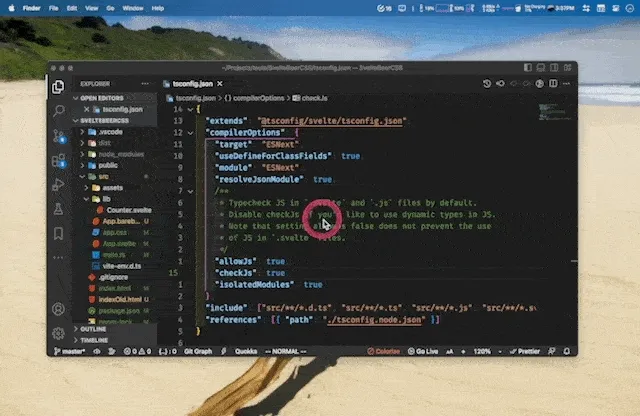This screenshot has width=640, height=416.
Task: Click the 120% zoom level indicator
Action: [482, 352]
